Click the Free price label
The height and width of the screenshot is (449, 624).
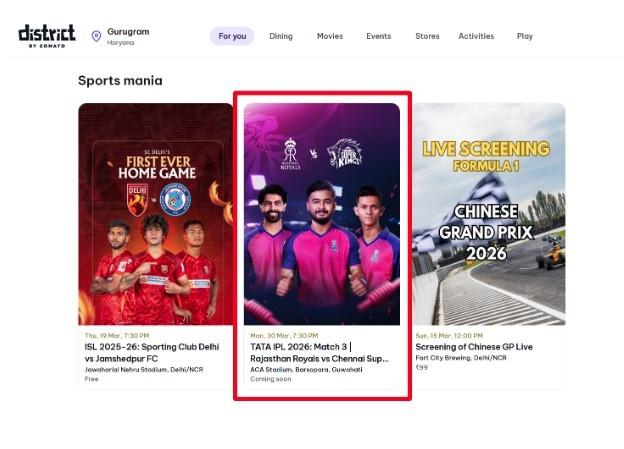pos(91,379)
